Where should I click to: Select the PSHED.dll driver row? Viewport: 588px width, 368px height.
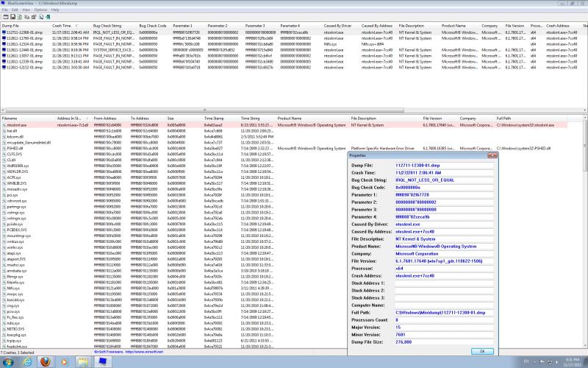(x=284, y=149)
